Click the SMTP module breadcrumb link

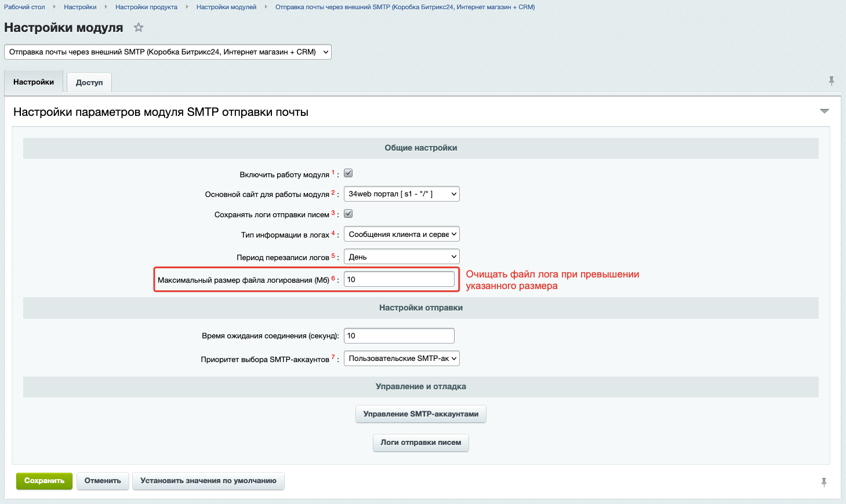pos(405,7)
